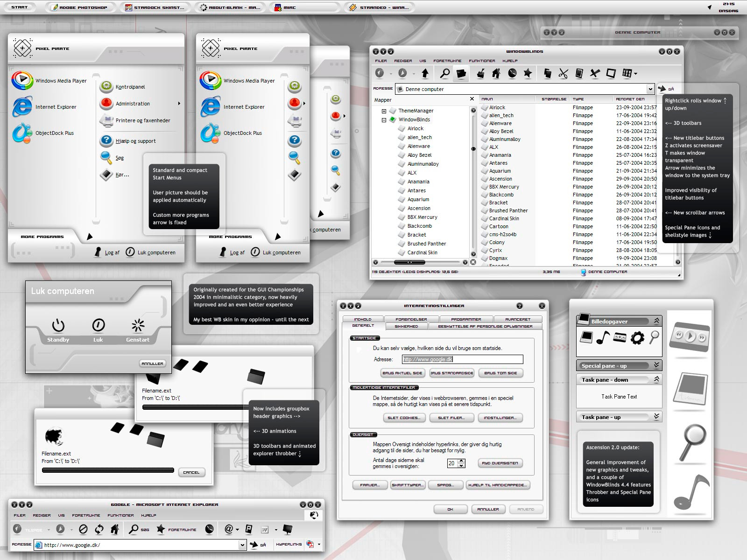Image resolution: width=747 pixels, height=560 pixels.
Task: Click progress bar in file copy dialog with Cancel
Action: [x=108, y=470]
